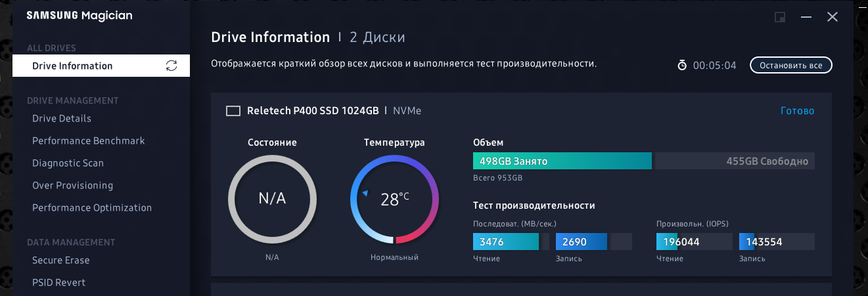The height and width of the screenshot is (296, 868).
Task: Close the Samsung Magician window
Action: point(833,17)
